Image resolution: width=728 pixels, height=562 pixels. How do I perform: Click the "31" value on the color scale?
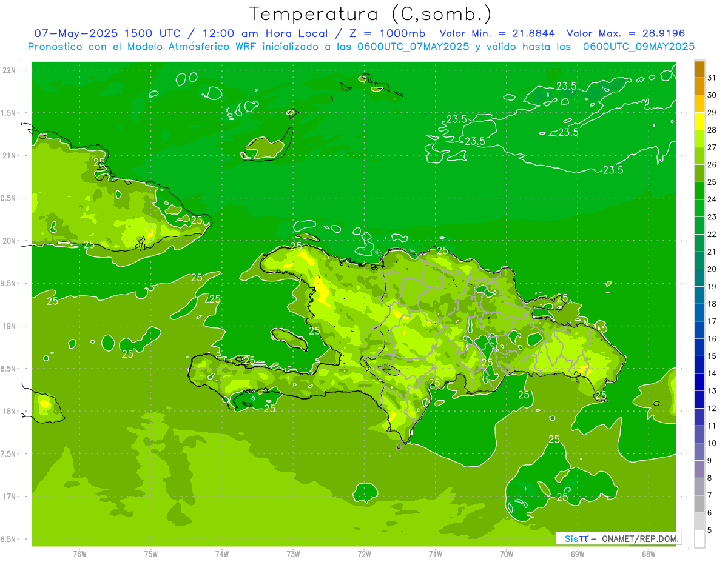tap(712, 78)
